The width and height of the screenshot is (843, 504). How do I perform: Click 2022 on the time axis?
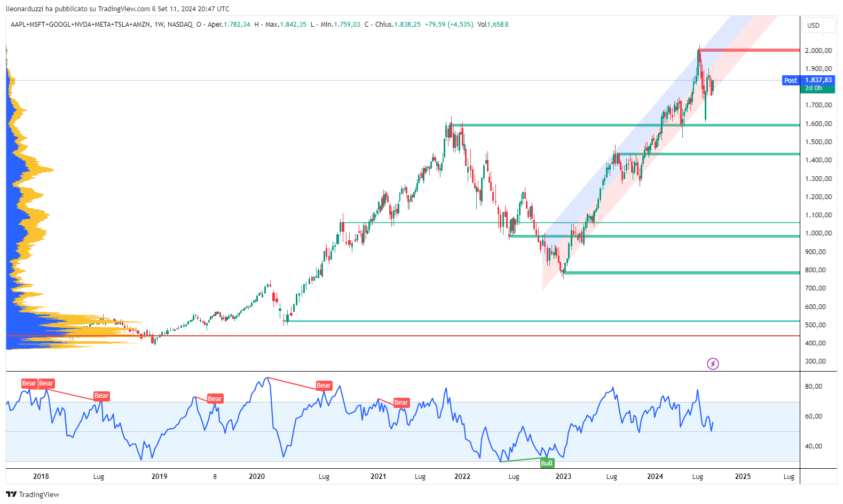point(462,477)
